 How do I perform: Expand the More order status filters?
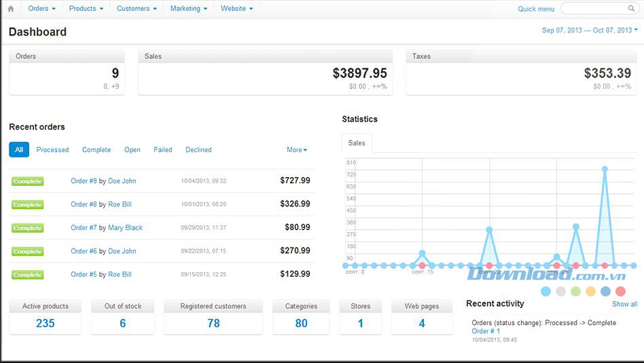297,150
